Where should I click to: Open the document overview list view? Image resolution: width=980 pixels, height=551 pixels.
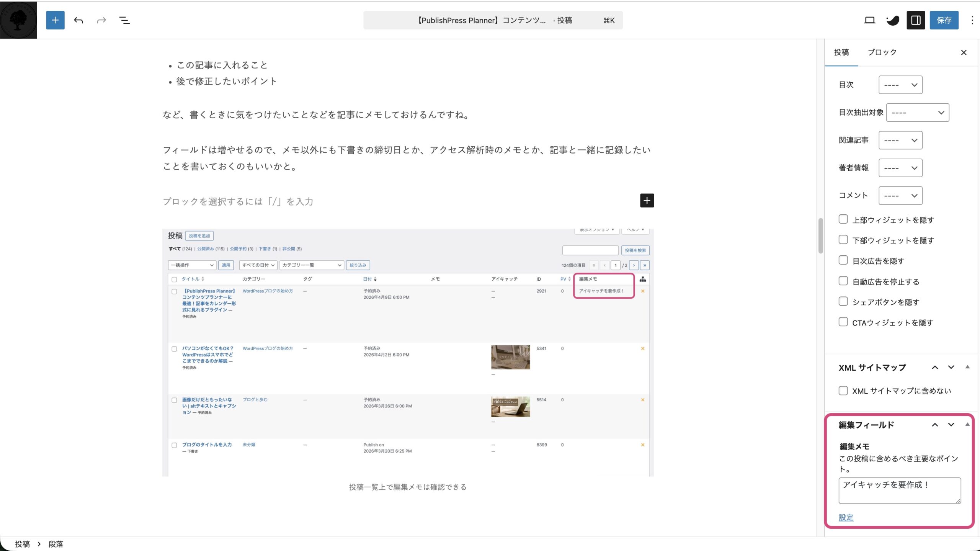(124, 20)
